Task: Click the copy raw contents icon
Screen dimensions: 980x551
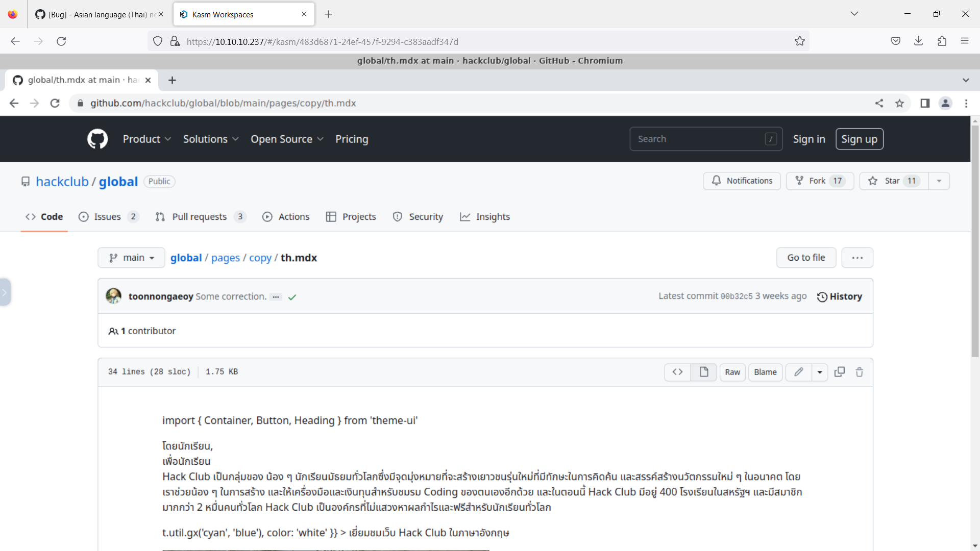Action: (839, 372)
